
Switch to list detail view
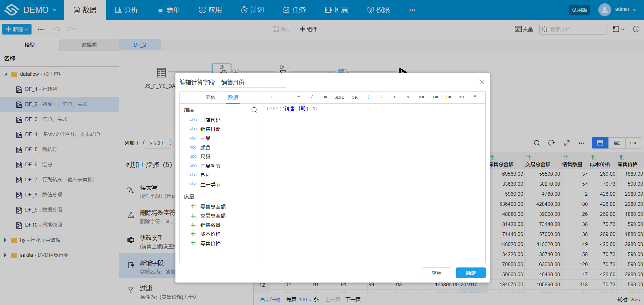(616, 143)
